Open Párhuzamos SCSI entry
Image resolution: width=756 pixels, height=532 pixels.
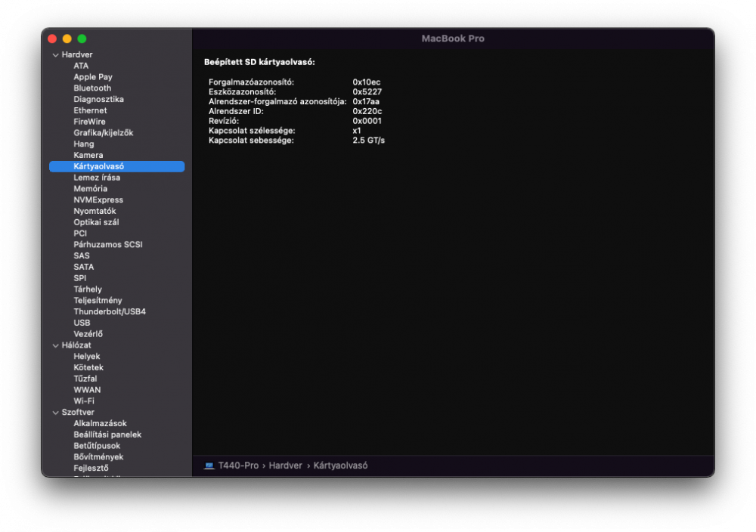pos(108,244)
